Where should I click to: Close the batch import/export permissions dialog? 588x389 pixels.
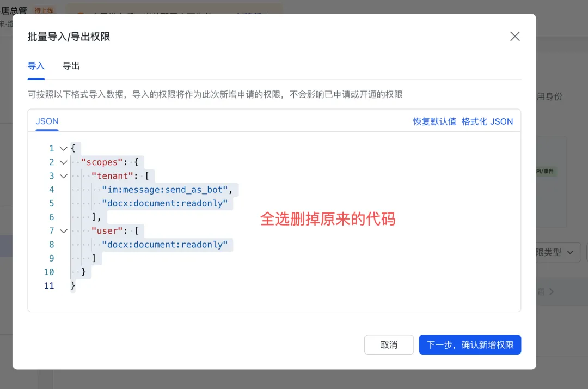pos(515,37)
